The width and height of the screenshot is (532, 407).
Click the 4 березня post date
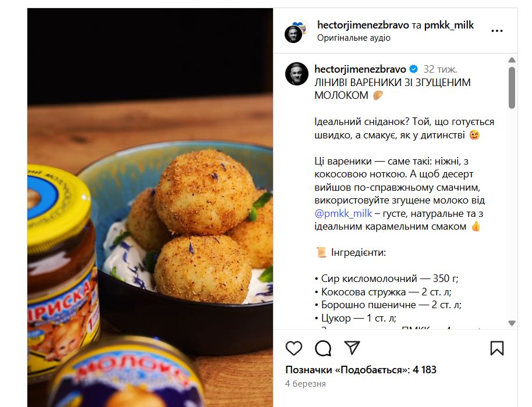(x=306, y=384)
